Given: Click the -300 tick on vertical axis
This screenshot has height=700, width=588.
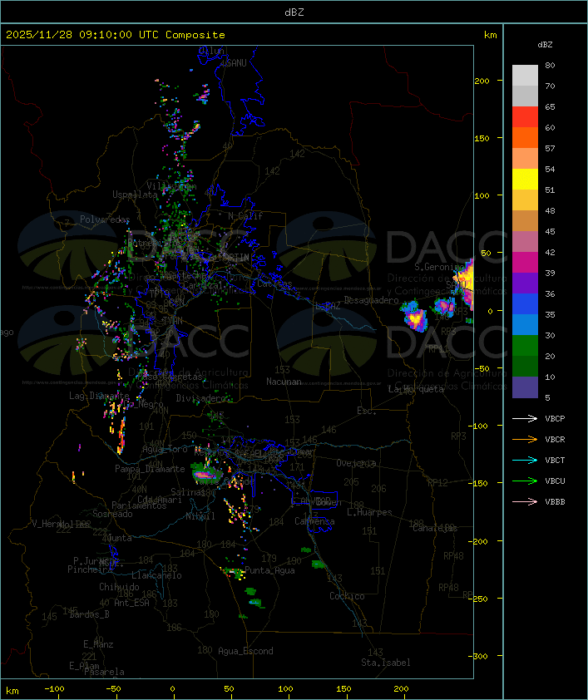Looking at the screenshot, I should [480, 656].
